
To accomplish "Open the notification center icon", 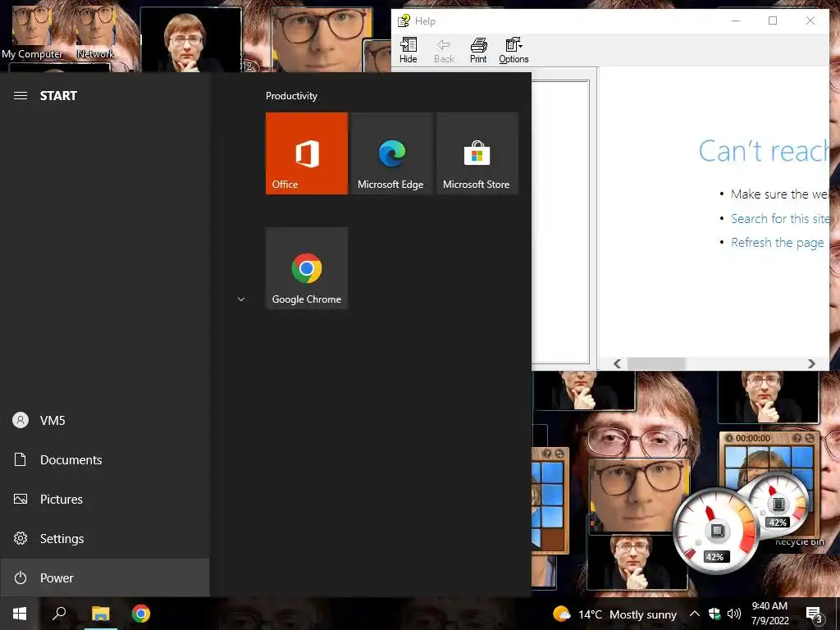I will click(x=814, y=614).
